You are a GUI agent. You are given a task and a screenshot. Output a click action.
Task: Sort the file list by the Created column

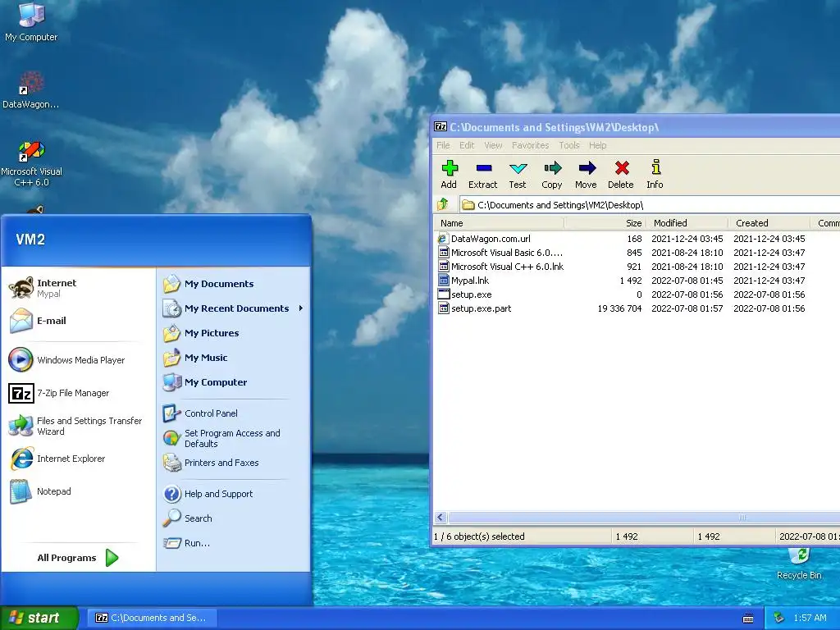769,223
